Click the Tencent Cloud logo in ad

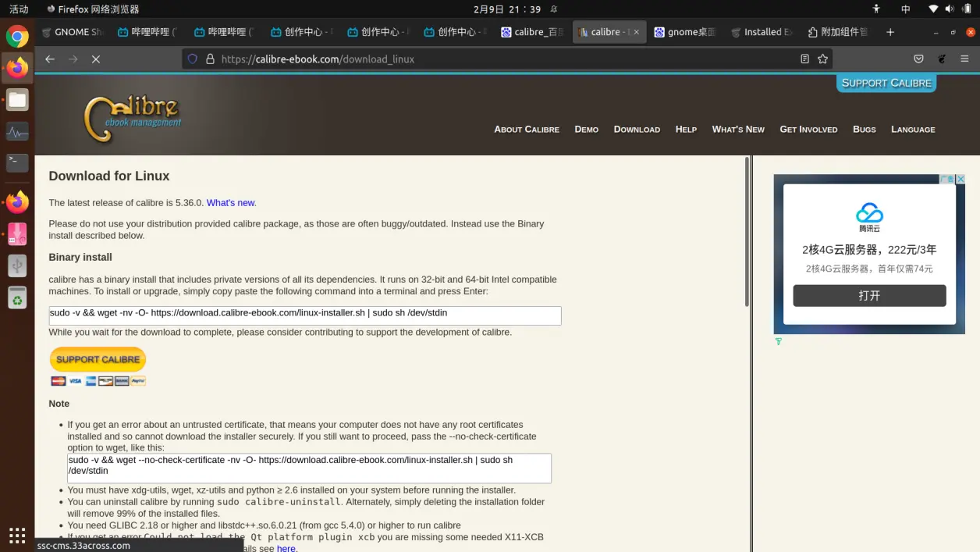[869, 216]
